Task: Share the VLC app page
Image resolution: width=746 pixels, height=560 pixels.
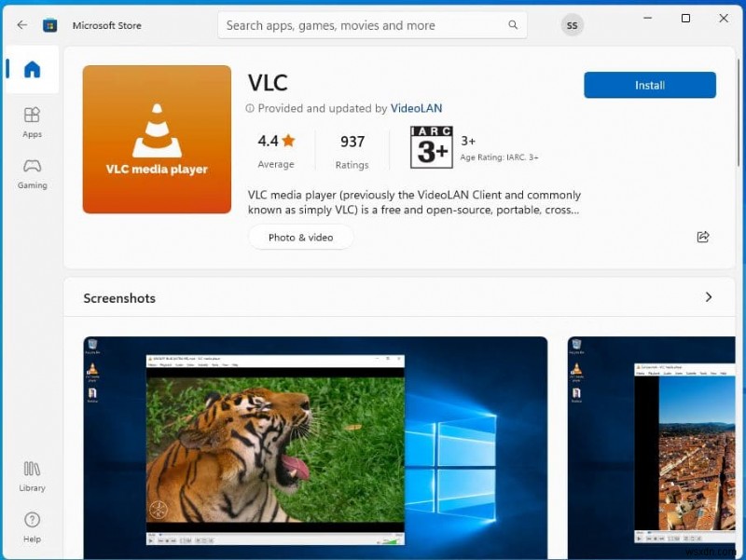Action: coord(703,237)
